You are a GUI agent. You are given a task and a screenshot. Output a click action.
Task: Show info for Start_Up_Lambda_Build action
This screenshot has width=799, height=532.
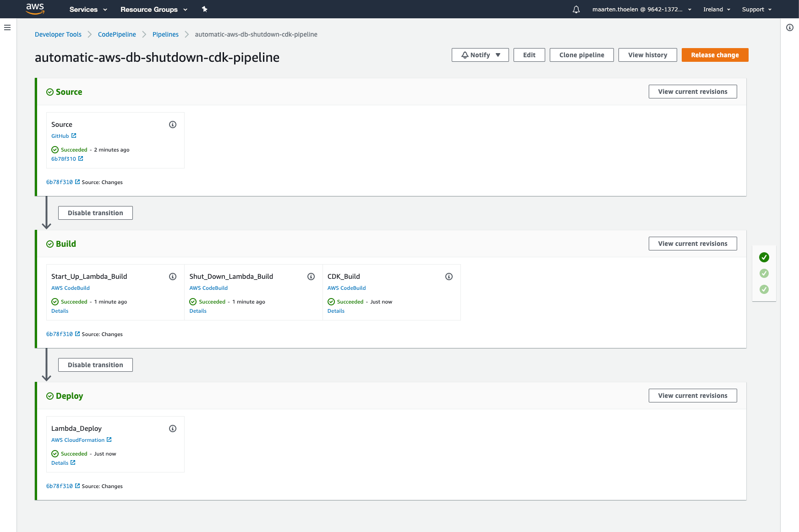[173, 277]
